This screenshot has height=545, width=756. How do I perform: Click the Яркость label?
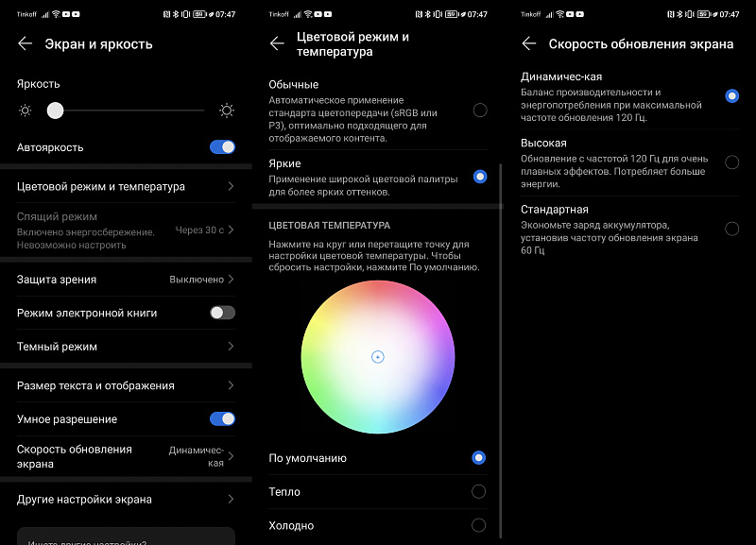pos(39,84)
